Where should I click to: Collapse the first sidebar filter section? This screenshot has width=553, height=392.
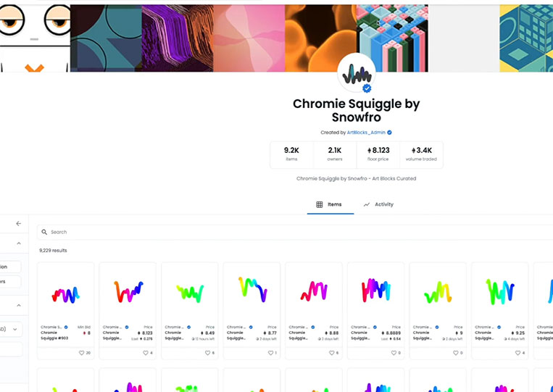(x=19, y=243)
